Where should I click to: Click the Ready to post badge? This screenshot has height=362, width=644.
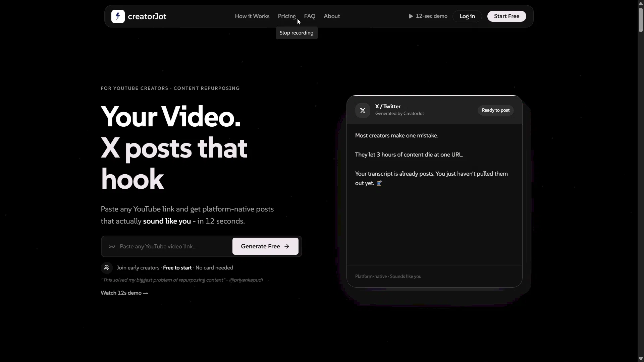click(495, 110)
